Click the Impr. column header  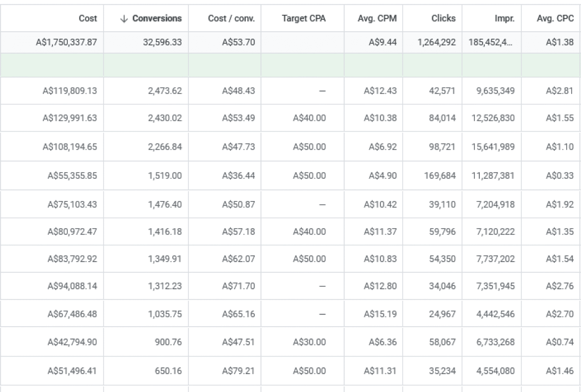pyautogui.click(x=505, y=19)
